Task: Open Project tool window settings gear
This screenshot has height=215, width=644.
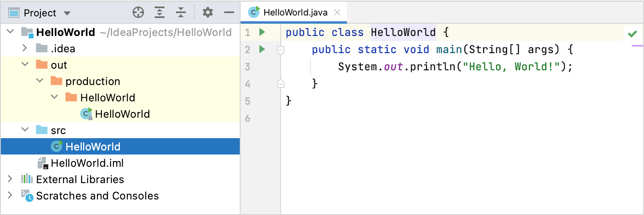Action: tap(208, 13)
